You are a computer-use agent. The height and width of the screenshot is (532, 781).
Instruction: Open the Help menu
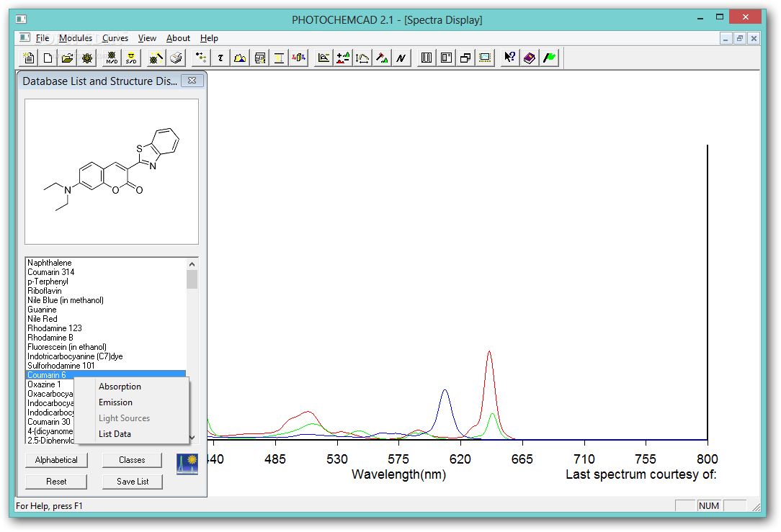coord(209,38)
